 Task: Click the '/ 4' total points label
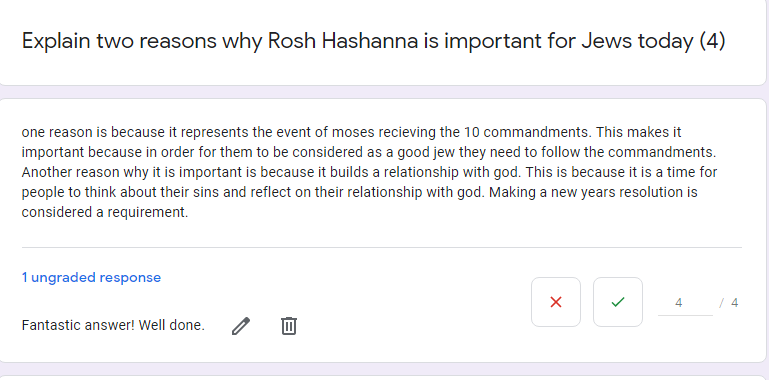tap(728, 303)
